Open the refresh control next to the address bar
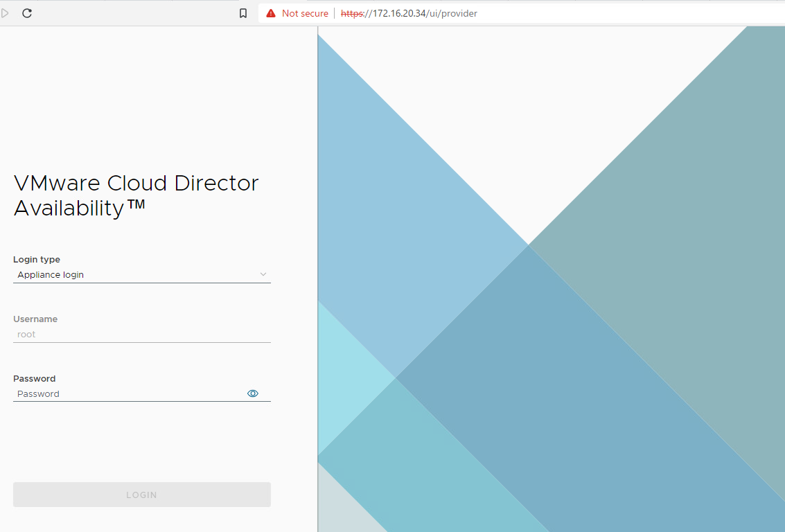Screen dimensions: 785x532 [27, 12]
